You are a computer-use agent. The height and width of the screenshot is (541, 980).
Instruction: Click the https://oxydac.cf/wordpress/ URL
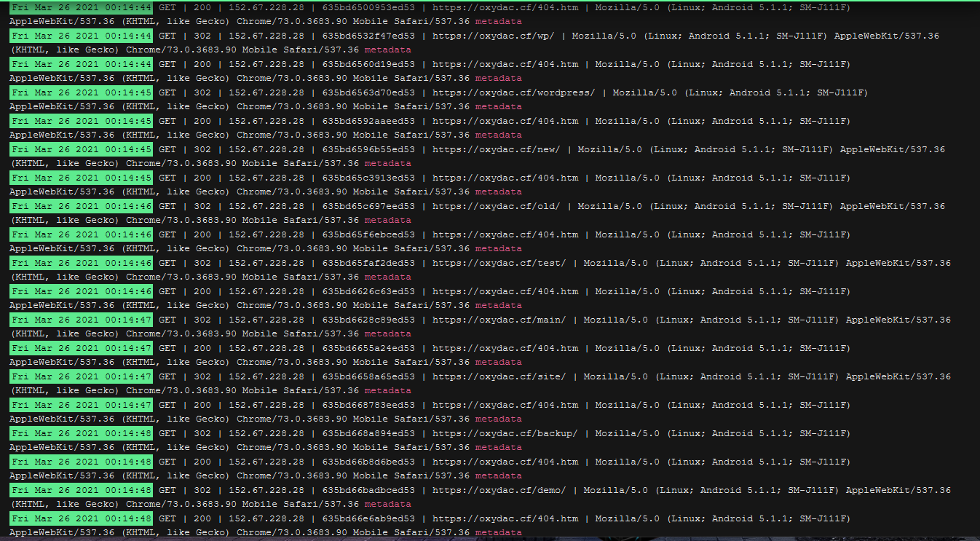pos(513,92)
